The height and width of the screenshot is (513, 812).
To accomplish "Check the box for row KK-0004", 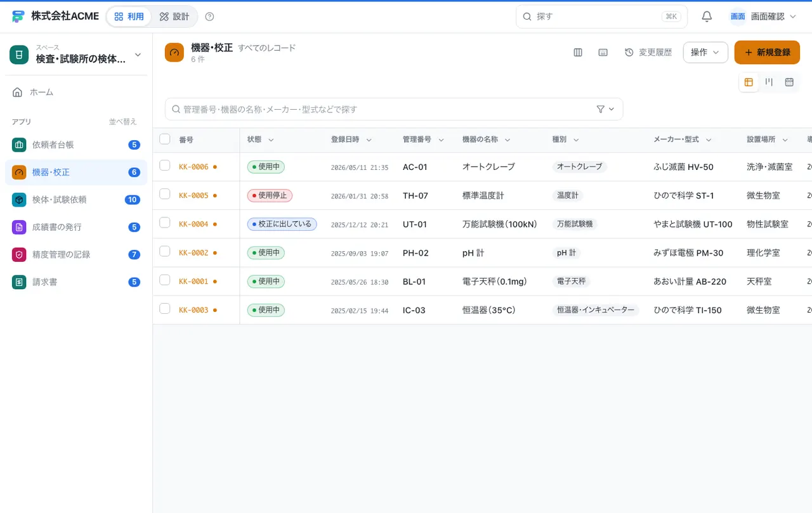I will [165, 223].
